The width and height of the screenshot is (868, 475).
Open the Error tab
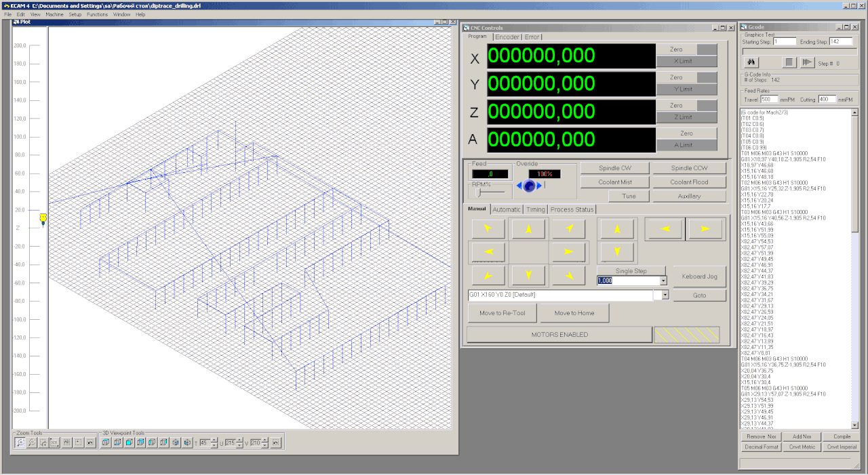coord(532,37)
